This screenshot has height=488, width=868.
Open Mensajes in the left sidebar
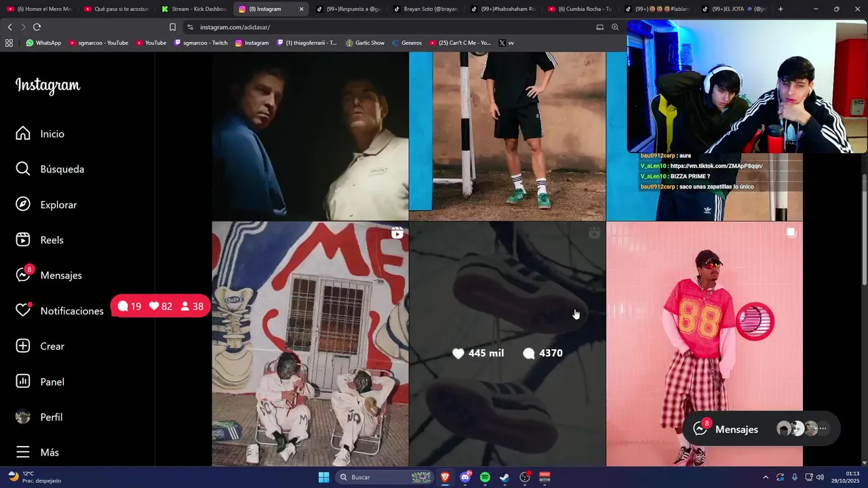49,275
